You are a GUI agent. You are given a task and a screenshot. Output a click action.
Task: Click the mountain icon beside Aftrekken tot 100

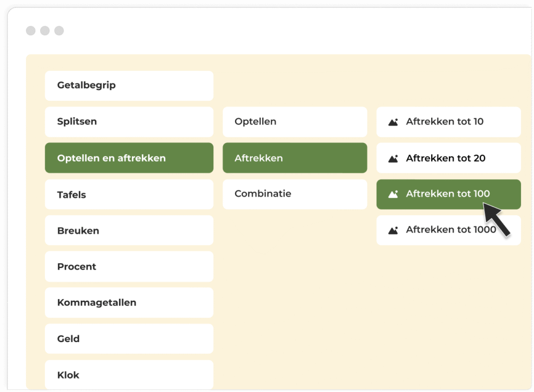coord(393,193)
